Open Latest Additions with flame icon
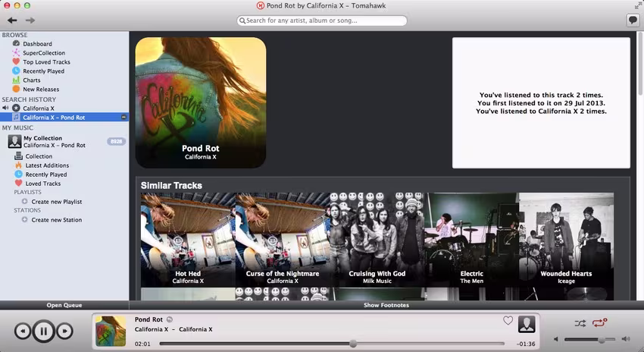 pyautogui.click(x=47, y=165)
